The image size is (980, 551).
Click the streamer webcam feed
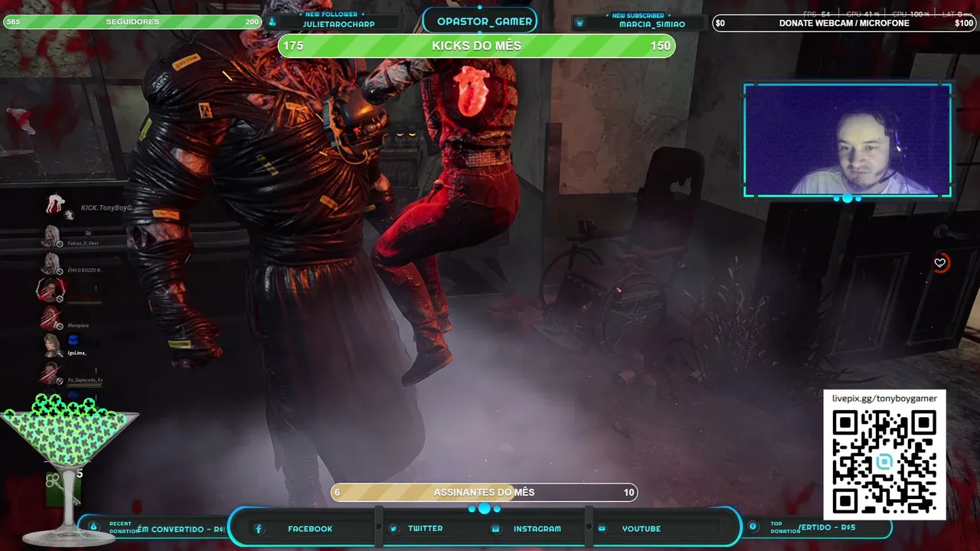[x=848, y=139]
